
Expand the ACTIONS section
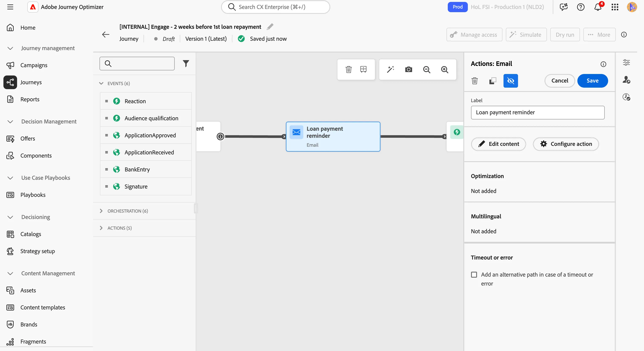point(101,228)
